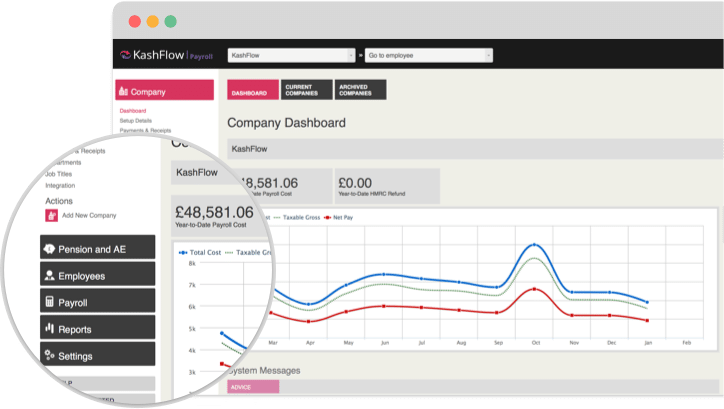Click the Add New Company icon
This screenshot has width=724, height=409.
tap(52, 215)
